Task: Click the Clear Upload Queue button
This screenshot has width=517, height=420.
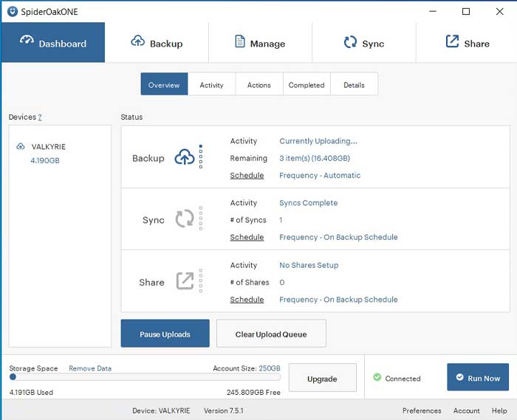Action: pos(271,334)
